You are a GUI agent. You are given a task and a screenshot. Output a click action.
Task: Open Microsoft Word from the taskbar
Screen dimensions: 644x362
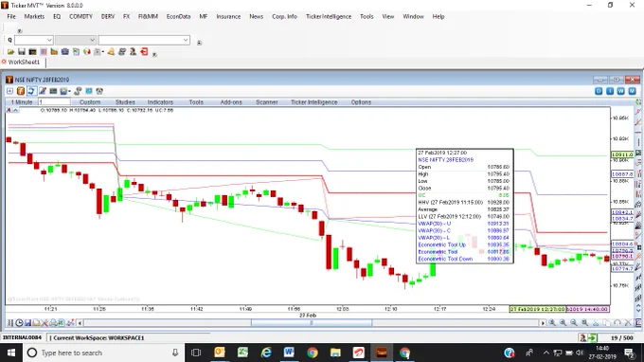(289, 353)
